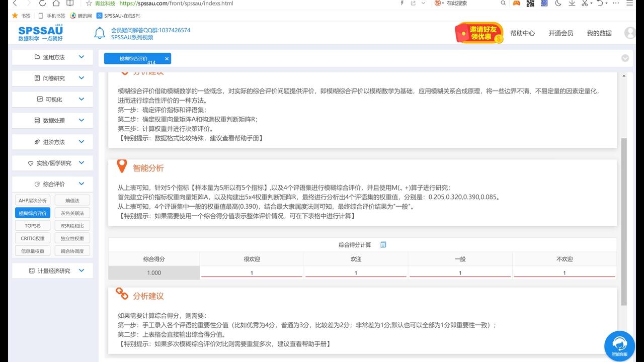The width and height of the screenshot is (644, 362).
Task: Click the browser screenshot scissors icon
Action: [585, 3]
